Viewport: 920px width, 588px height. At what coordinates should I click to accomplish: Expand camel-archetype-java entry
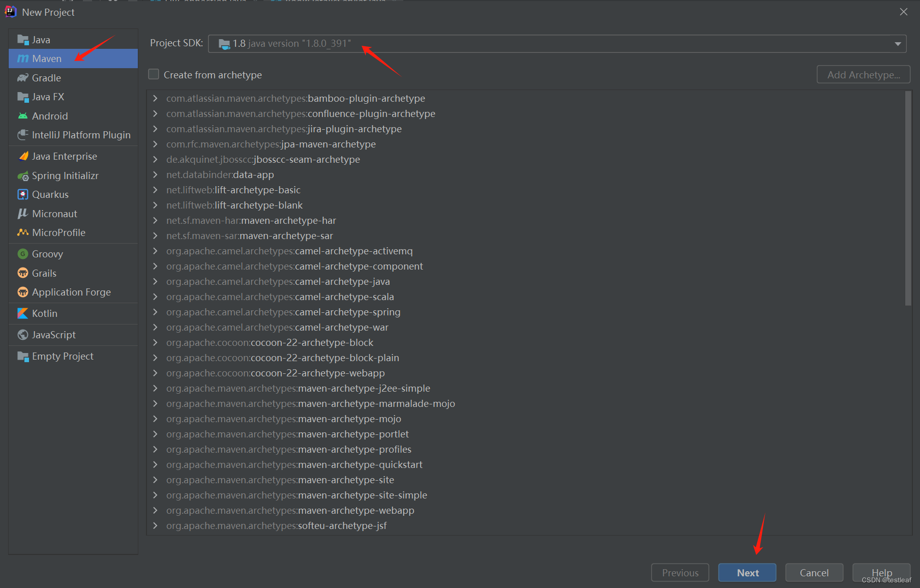[x=156, y=281]
